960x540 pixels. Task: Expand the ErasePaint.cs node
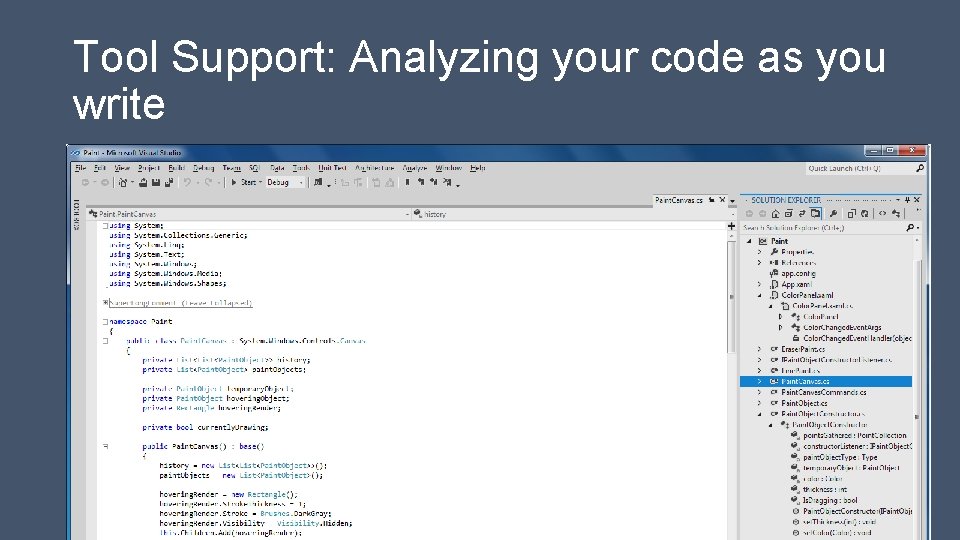pos(760,349)
